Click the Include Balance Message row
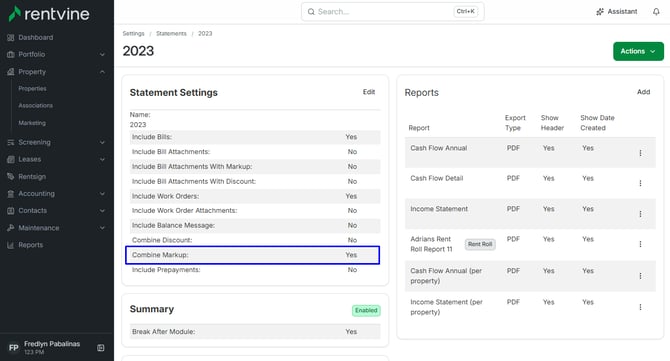Viewport: 670px width, 361px height. 255,225
